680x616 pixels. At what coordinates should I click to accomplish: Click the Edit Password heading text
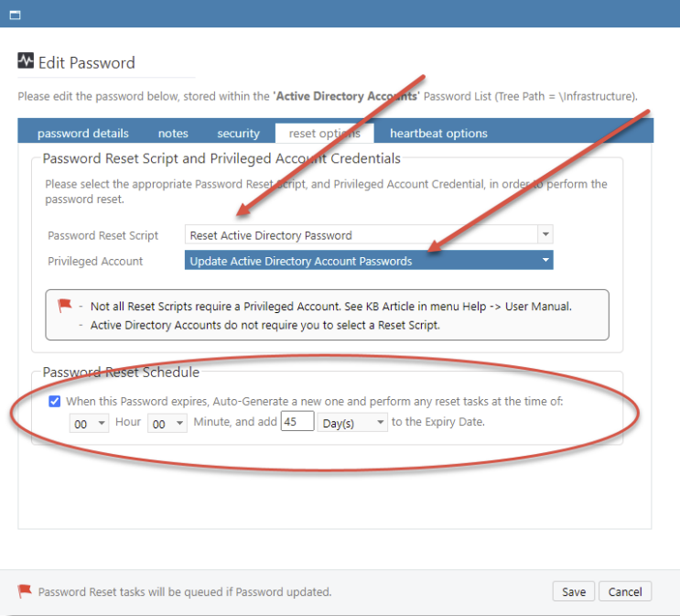[86, 62]
